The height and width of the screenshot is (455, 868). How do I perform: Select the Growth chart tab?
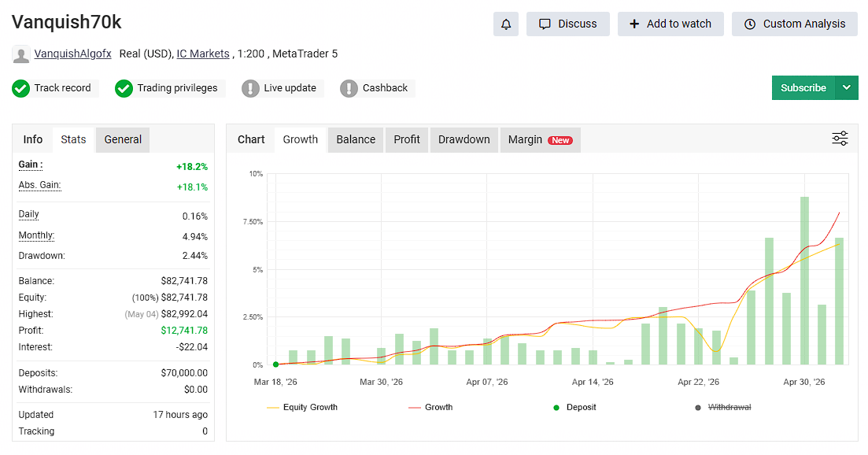(x=301, y=139)
